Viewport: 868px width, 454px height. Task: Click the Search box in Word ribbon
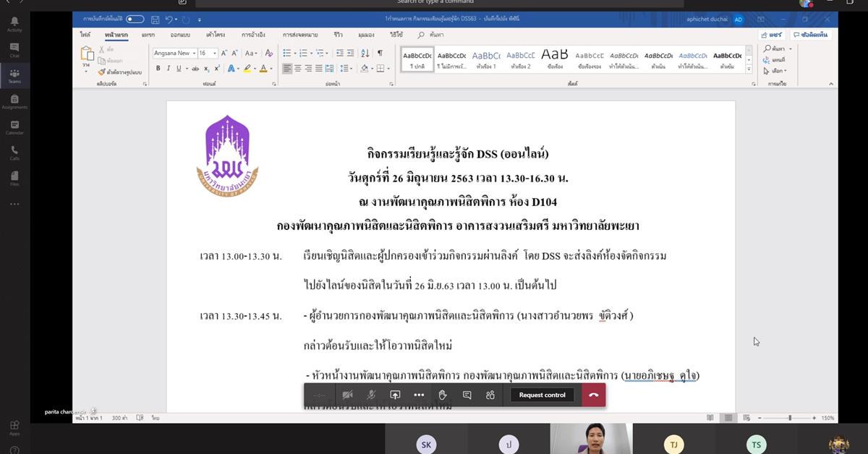[433, 34]
